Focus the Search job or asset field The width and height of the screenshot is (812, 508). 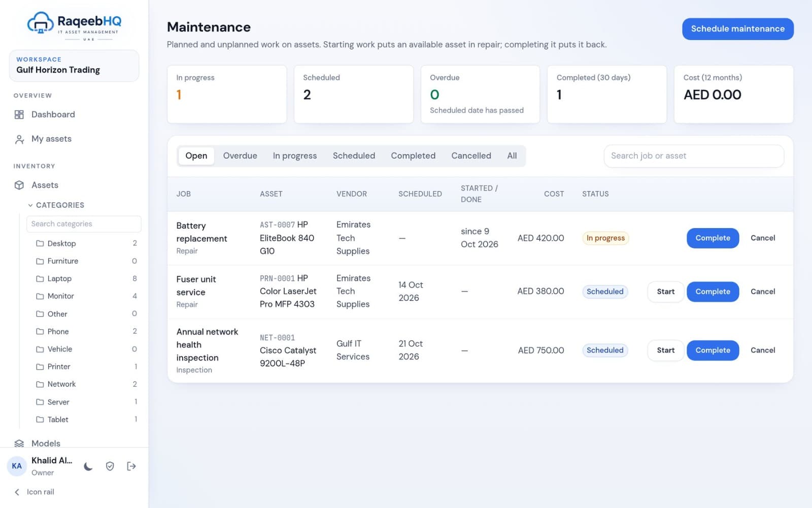click(693, 156)
